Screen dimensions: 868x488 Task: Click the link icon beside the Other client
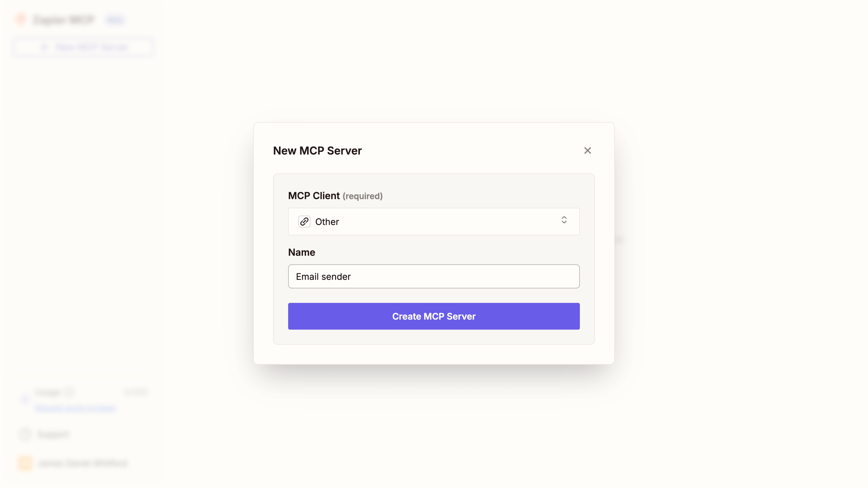point(304,221)
